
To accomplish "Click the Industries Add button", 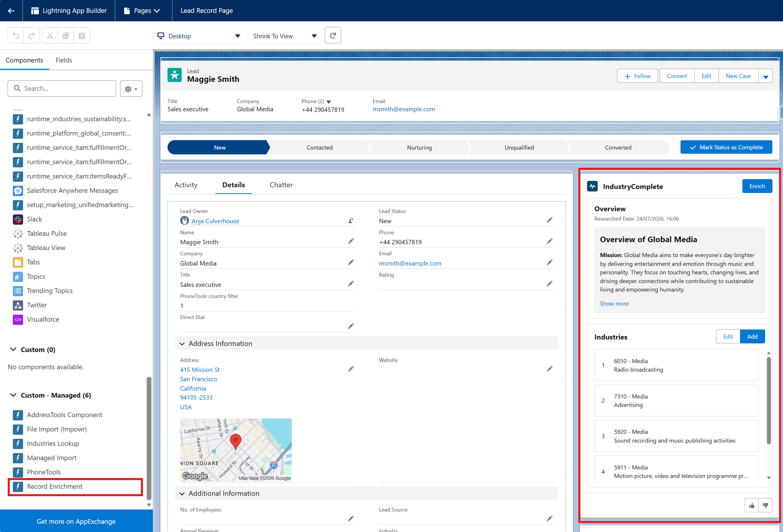I will (752, 337).
